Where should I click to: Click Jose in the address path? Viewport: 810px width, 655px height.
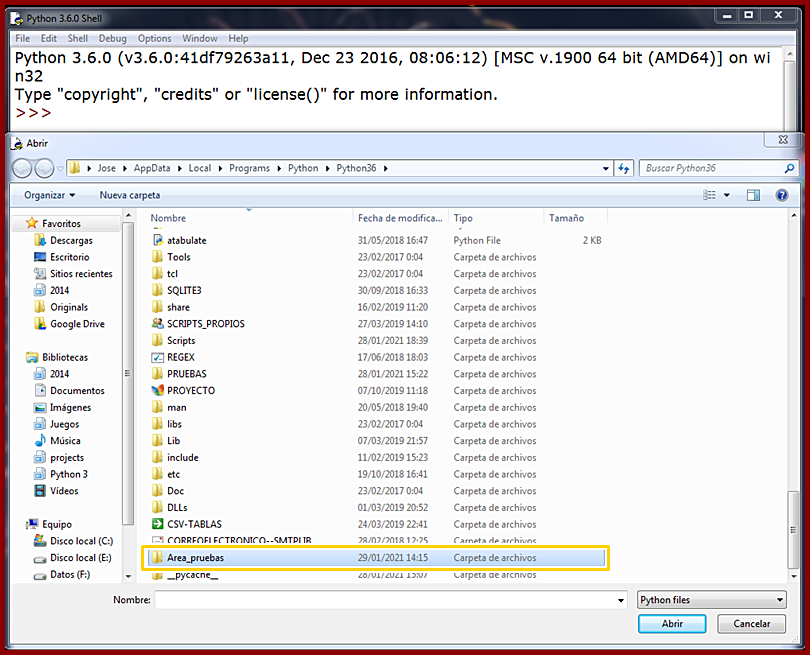click(106, 168)
